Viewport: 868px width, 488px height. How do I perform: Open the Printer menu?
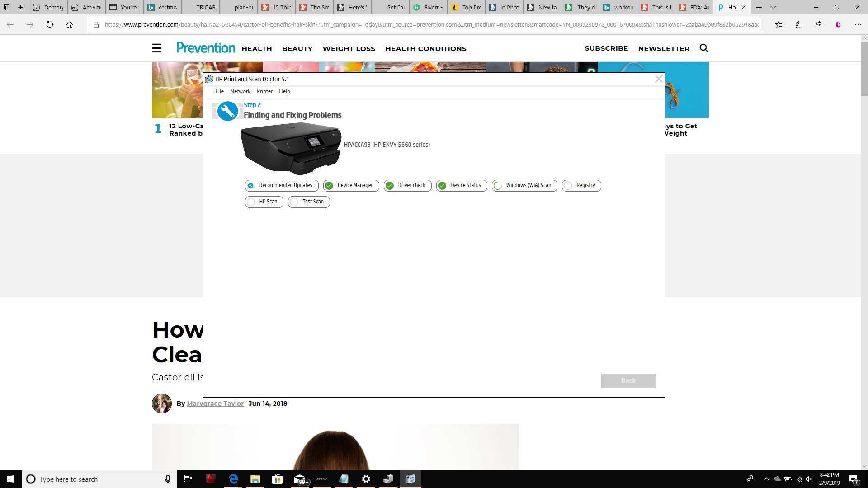(x=264, y=91)
